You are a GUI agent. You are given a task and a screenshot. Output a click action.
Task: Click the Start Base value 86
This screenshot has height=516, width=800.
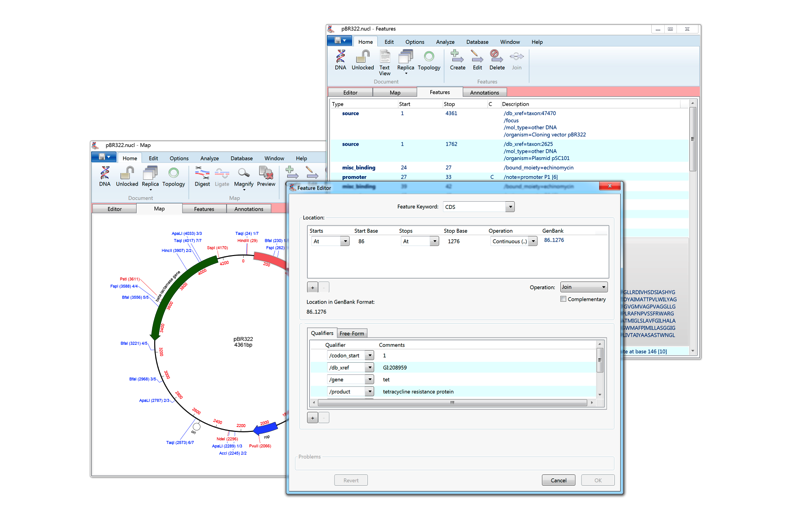point(361,241)
